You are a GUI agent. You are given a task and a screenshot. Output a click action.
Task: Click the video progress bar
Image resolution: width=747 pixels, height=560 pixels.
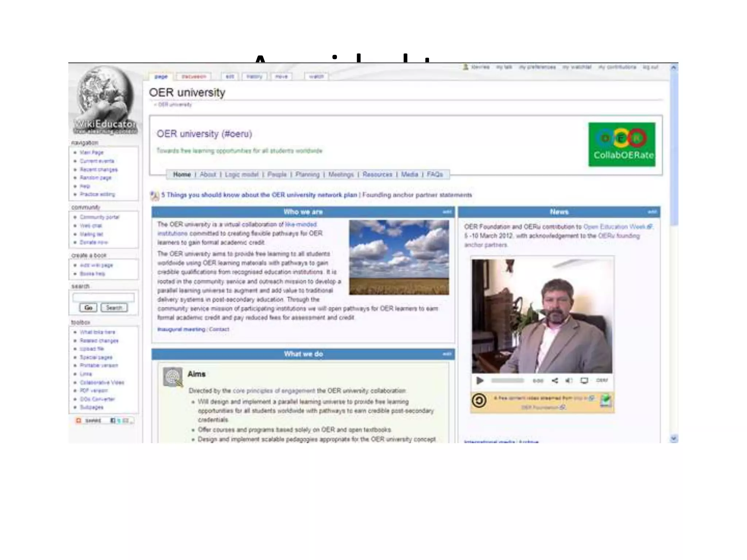[507, 381]
